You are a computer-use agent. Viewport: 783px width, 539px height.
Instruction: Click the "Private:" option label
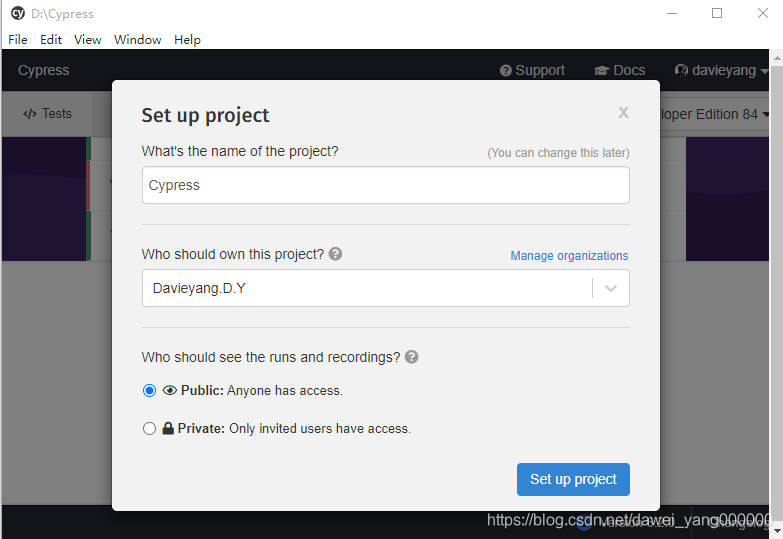[x=201, y=429]
